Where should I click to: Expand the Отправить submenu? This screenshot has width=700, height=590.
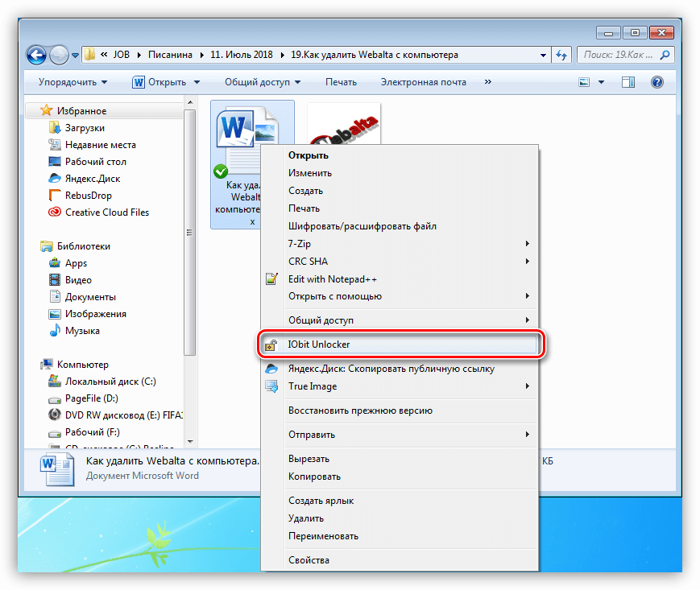pos(400,435)
